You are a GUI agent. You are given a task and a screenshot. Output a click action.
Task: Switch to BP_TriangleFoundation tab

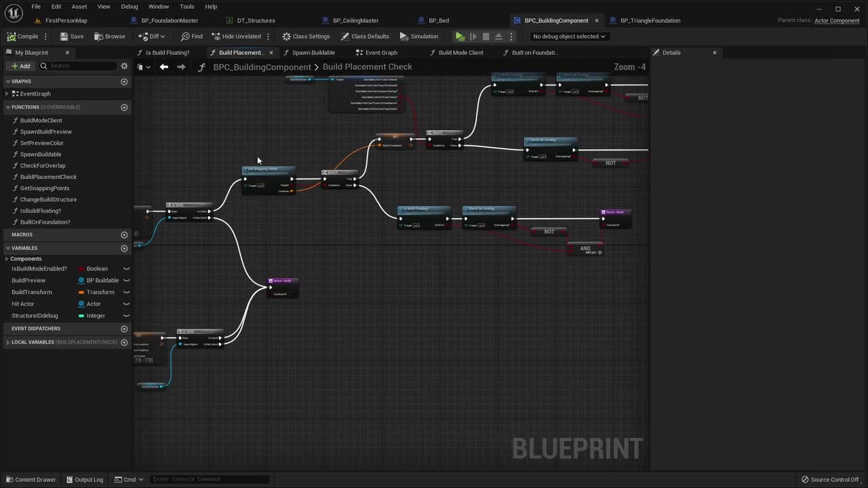coord(650,20)
